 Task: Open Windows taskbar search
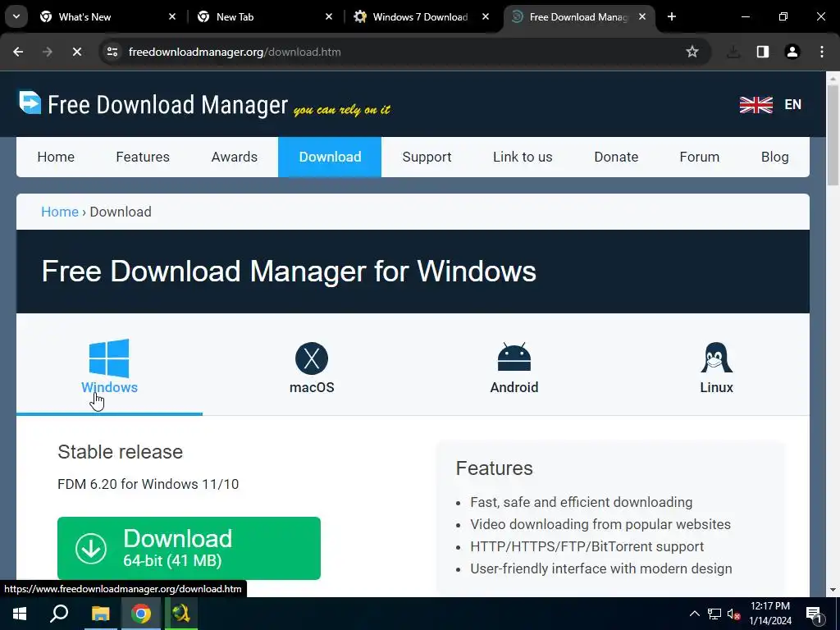pos(59,614)
